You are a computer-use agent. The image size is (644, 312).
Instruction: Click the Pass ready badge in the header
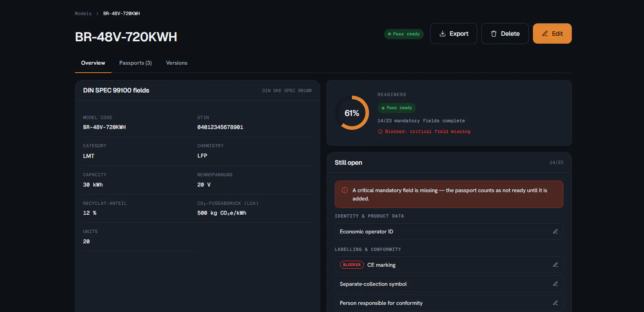(x=404, y=34)
